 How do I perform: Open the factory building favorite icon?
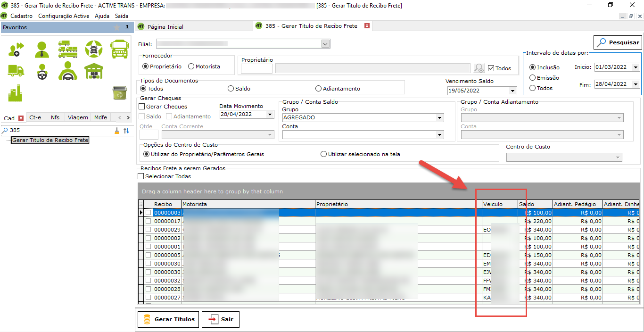coord(16,93)
